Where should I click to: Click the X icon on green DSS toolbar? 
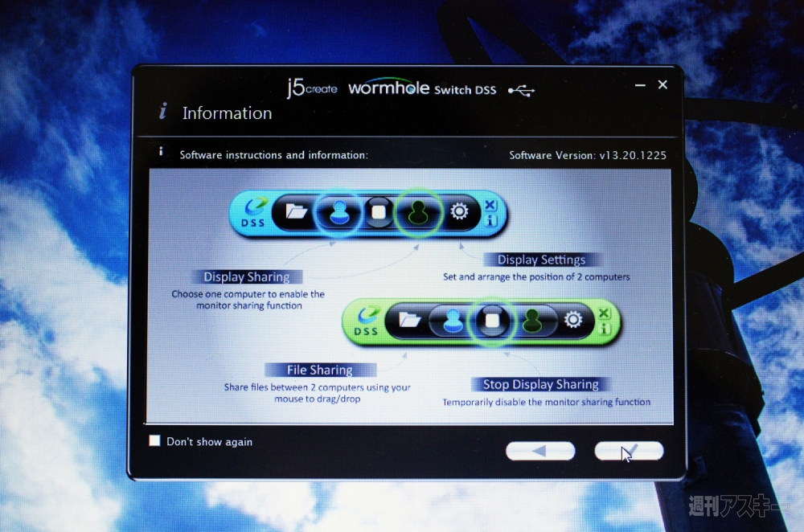(604, 313)
